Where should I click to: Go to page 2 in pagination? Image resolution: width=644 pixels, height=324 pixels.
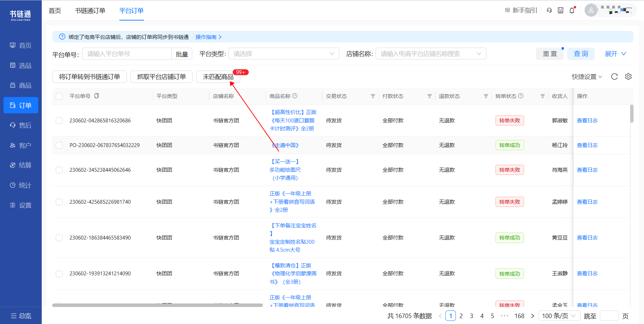click(461, 316)
